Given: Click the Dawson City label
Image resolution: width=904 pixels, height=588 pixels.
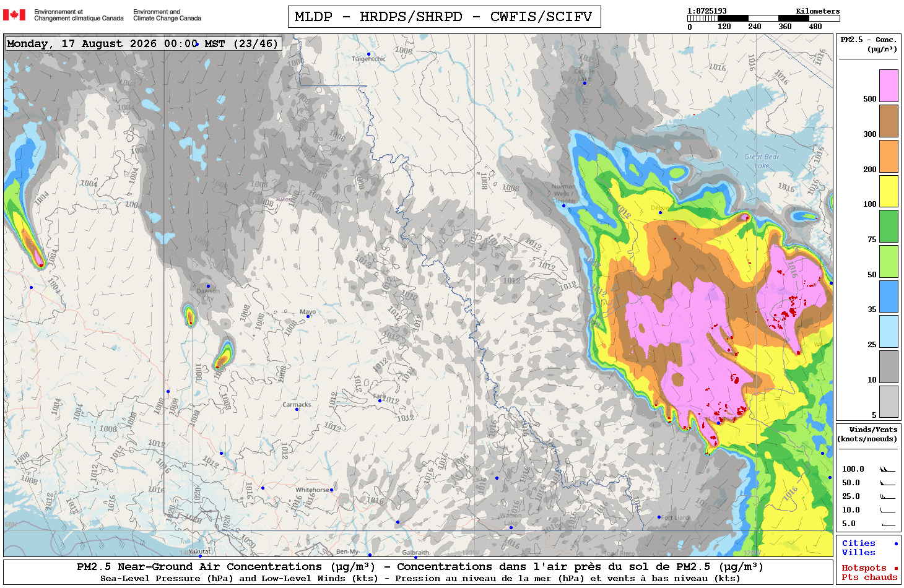Looking at the screenshot, I should tap(208, 295).
